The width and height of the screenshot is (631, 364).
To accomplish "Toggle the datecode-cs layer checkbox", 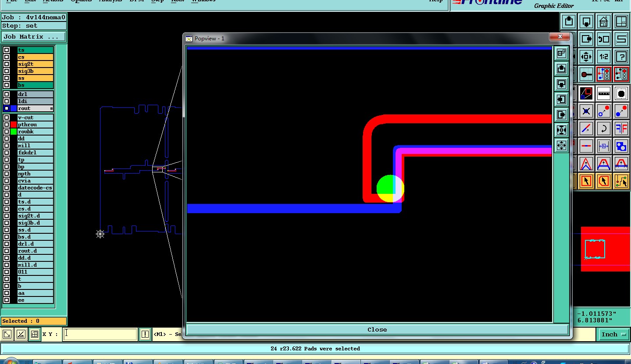I will pyautogui.click(x=7, y=188).
